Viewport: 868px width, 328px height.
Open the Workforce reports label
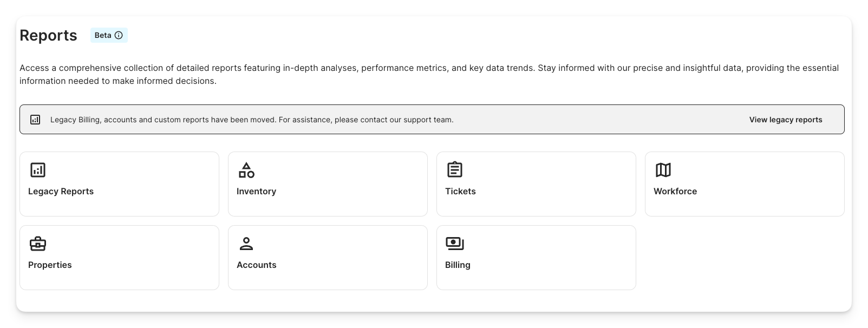[675, 191]
